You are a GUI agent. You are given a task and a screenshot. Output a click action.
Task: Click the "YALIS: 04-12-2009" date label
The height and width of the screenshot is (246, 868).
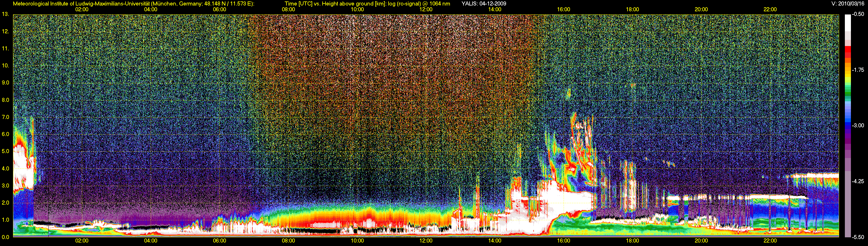coord(484,4)
